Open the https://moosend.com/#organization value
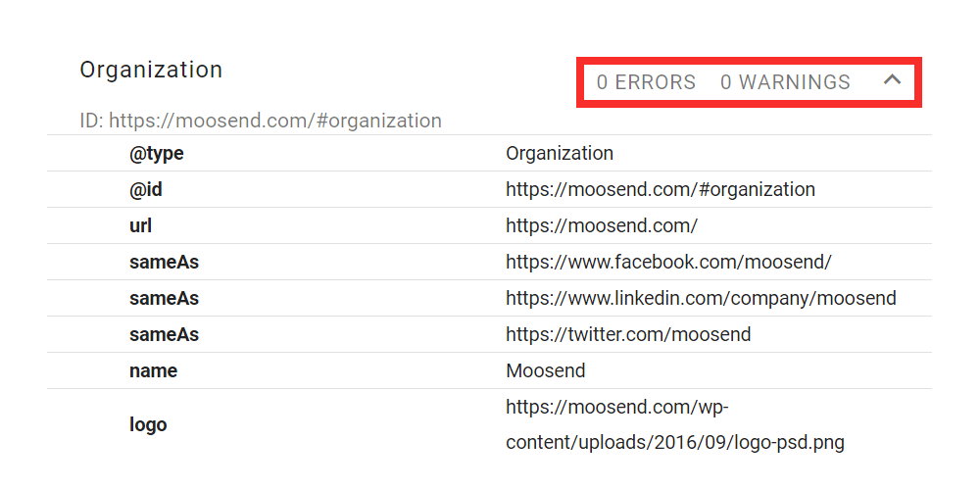980x490 pixels. click(660, 189)
